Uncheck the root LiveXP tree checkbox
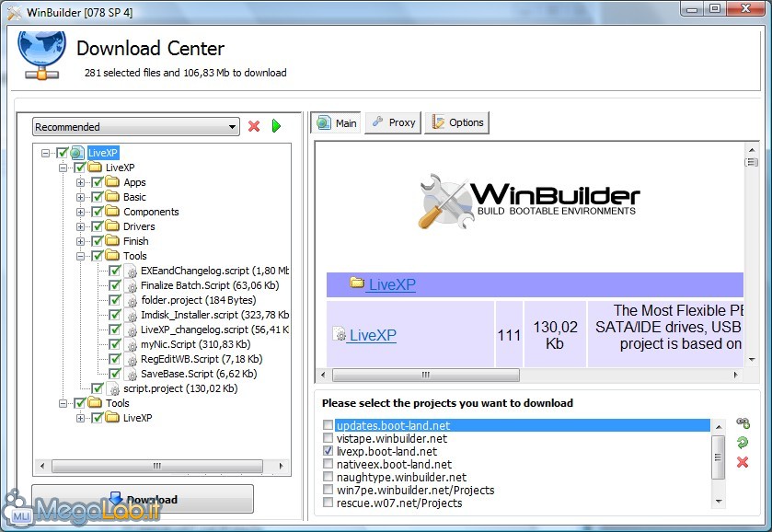 [62, 153]
